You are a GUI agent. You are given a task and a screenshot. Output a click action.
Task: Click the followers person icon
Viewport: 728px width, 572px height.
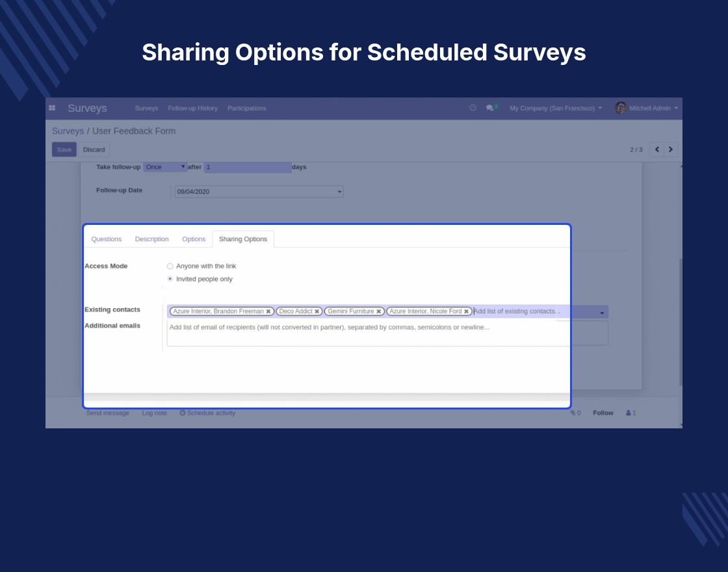tap(628, 413)
